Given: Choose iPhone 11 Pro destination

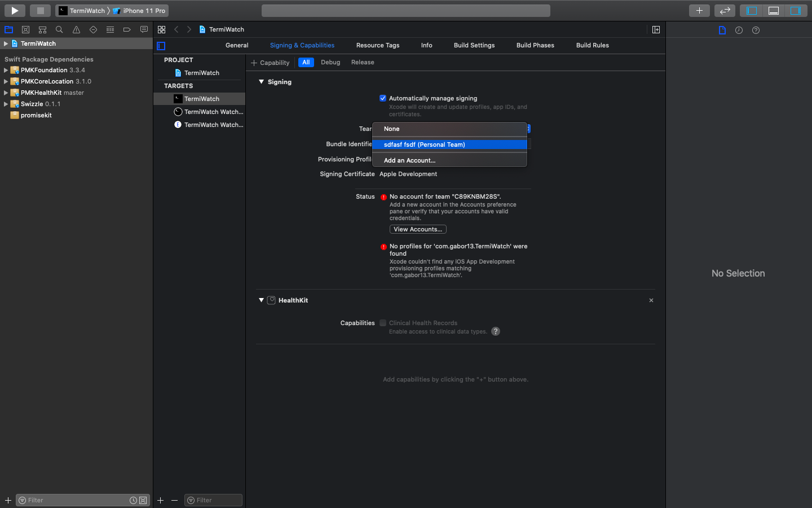Looking at the screenshot, I should tap(139, 11).
